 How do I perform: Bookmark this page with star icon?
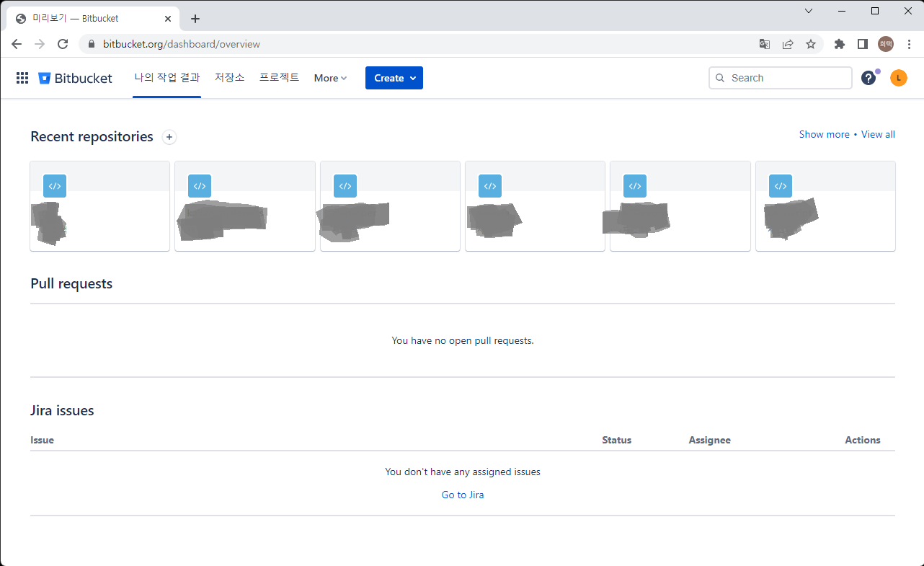[811, 44]
